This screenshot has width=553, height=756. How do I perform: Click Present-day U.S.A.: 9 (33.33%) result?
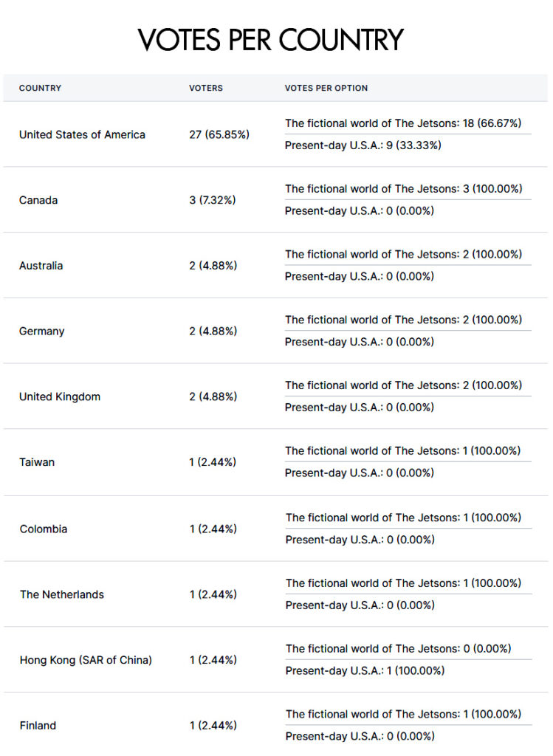coord(363,145)
